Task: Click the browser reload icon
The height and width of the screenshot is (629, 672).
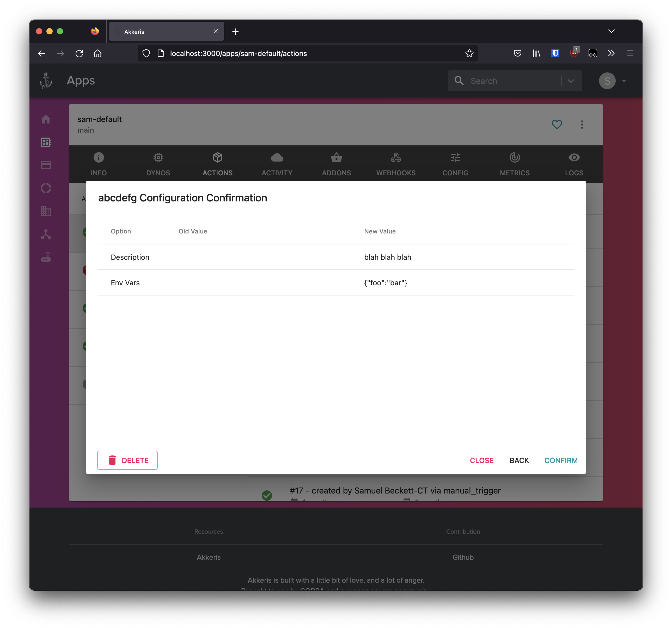Action: coord(79,53)
